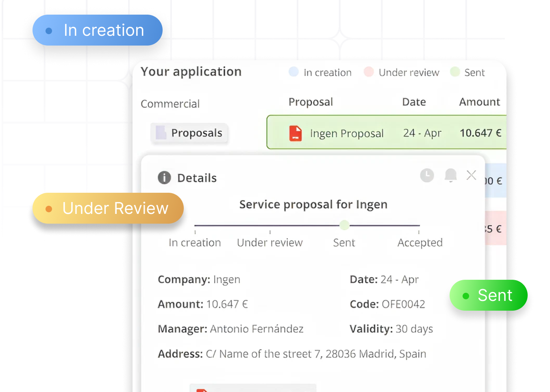This screenshot has height=392, width=550.
Task: Click the blue In creation status badge
Action: (98, 30)
